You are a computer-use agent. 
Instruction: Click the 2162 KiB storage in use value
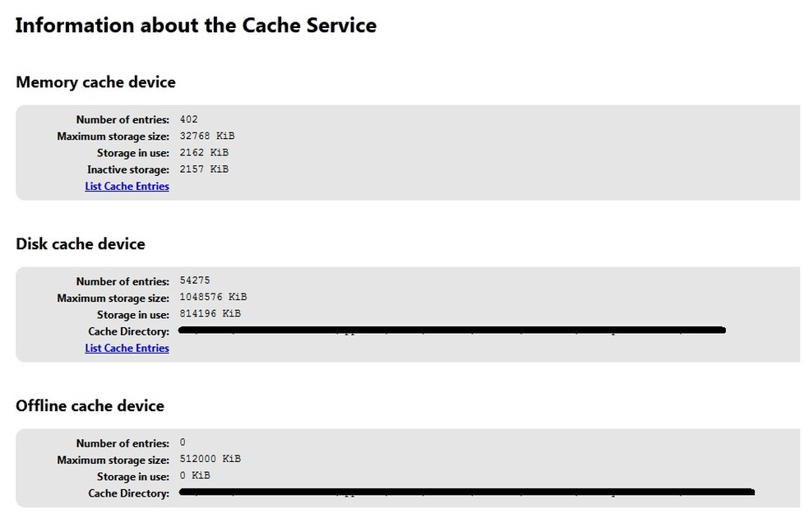coord(204,153)
